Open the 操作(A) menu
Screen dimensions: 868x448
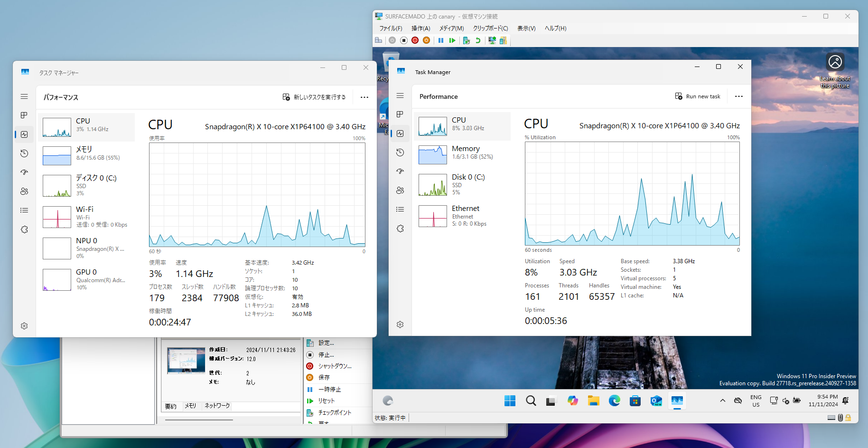[x=421, y=29]
